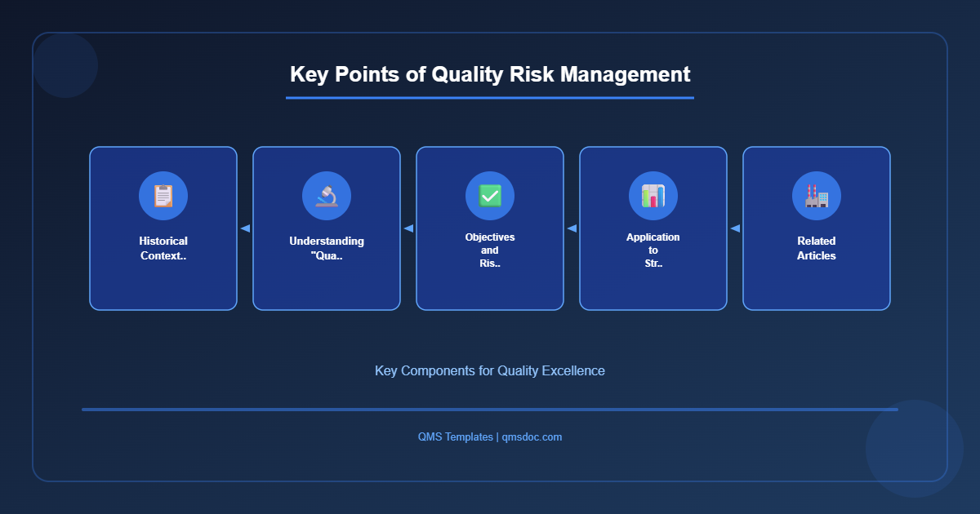Viewport: 980px width, 514px height.
Task: Click the circle decoration in top-left corner
Action: 65,65
